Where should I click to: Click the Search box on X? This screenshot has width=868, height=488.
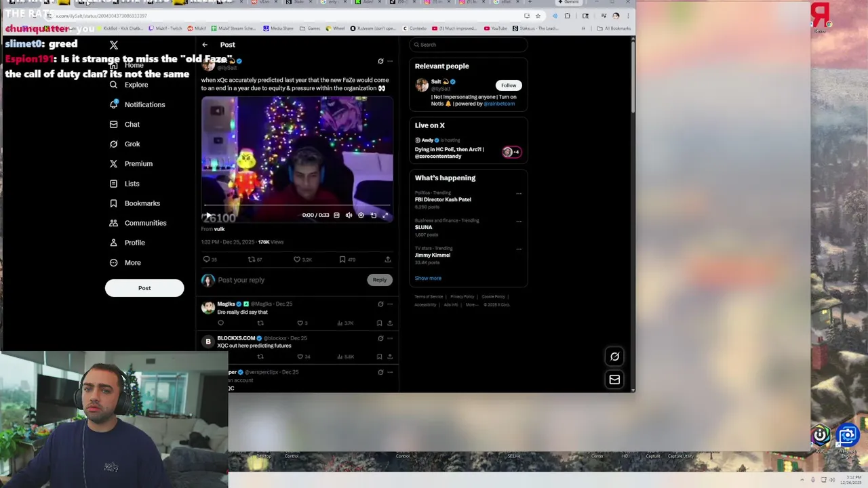[468, 45]
